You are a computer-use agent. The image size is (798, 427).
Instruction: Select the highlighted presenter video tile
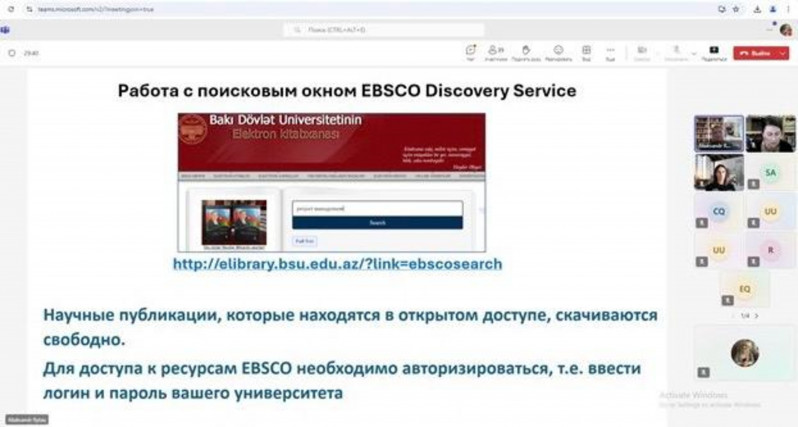pos(719,133)
